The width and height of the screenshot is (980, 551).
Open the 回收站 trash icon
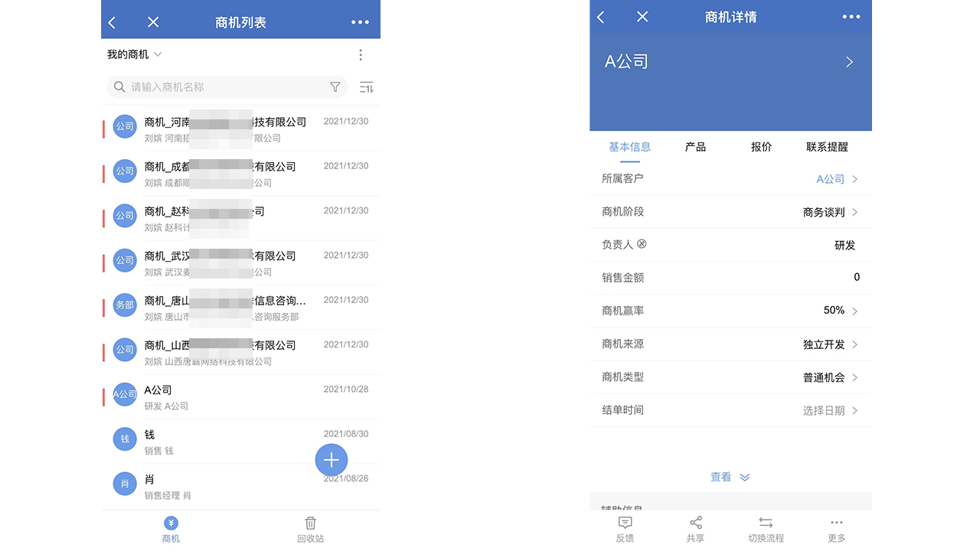point(311,524)
